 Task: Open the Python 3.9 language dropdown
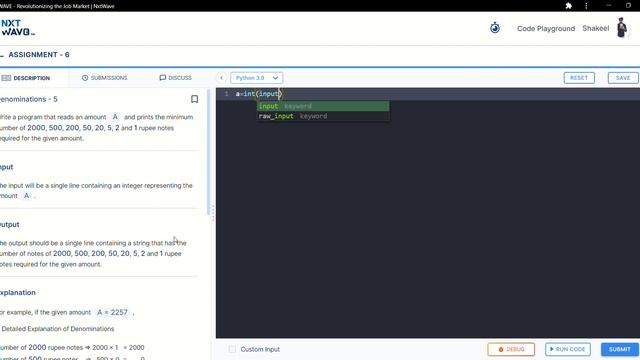click(x=256, y=78)
